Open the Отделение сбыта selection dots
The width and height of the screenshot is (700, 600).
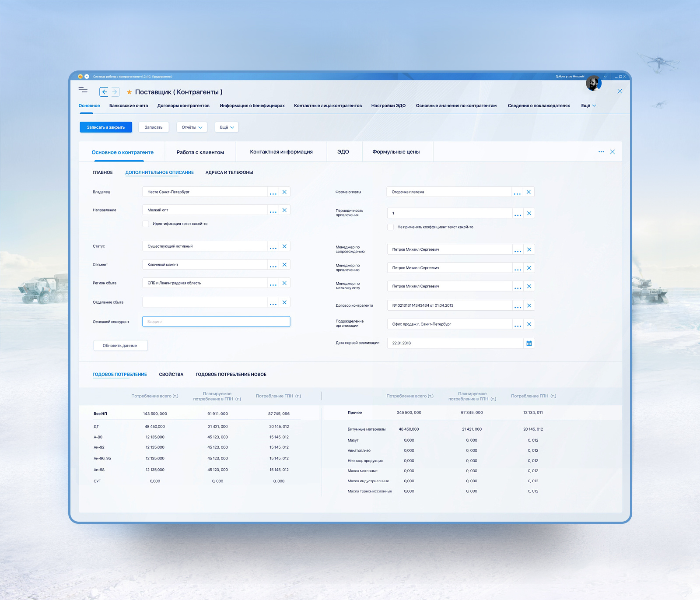[x=273, y=303]
